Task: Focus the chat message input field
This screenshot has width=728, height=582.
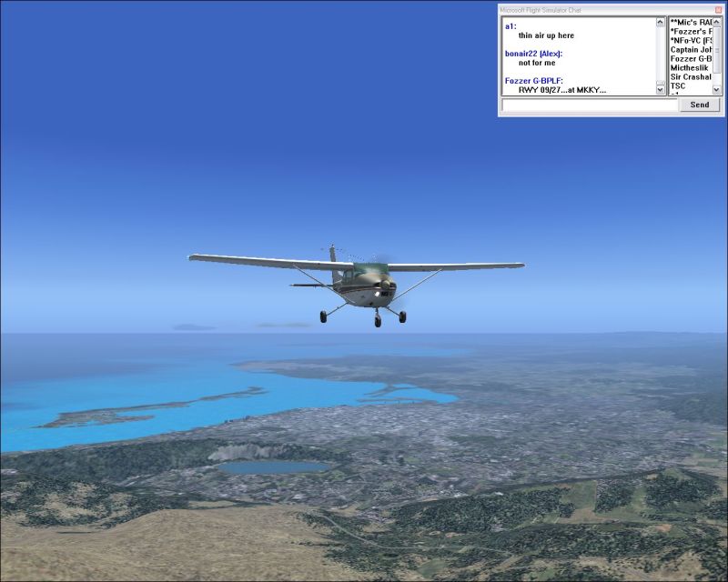Action: coord(590,105)
